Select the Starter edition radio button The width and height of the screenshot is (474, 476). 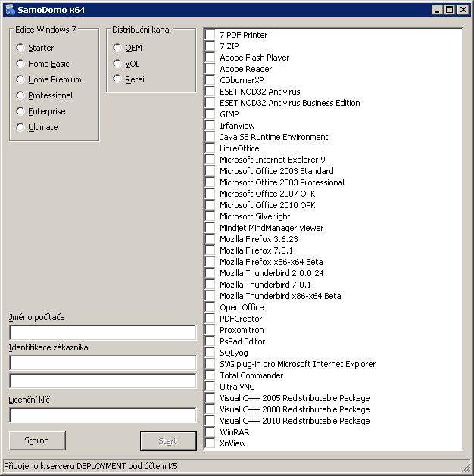coord(20,48)
